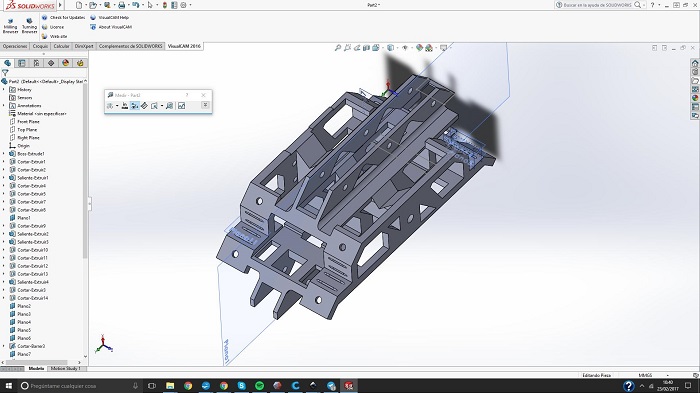Screen dimensions: 700x393
Task: Switch to the Croquis tab
Action: 40,46
